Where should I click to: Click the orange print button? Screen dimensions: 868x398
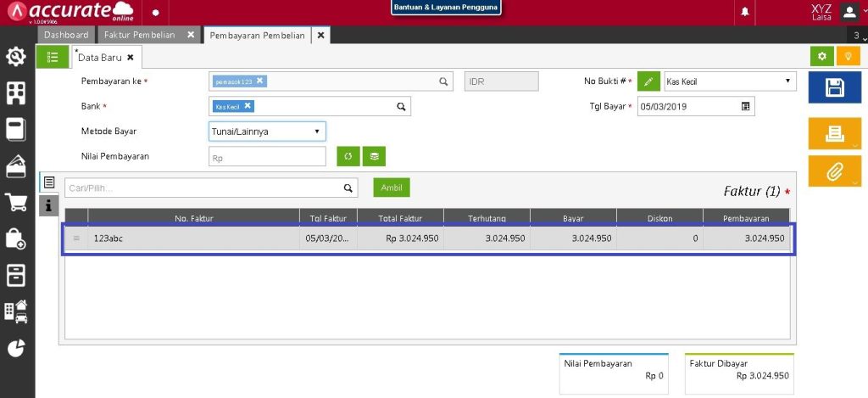(x=834, y=133)
